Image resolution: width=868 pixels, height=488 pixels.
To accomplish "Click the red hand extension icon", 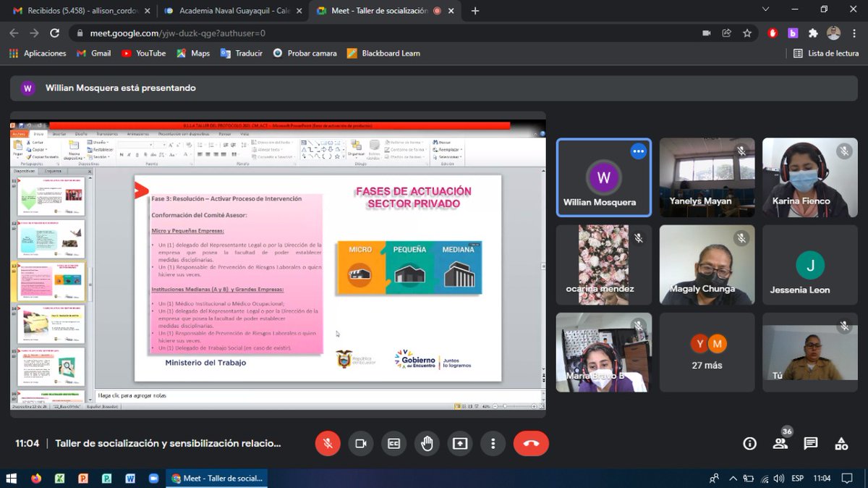I will coord(773,33).
